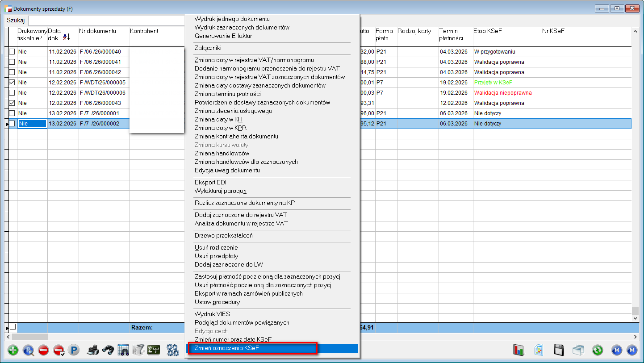Click the sort arrow in Data dok. column header
The height and width of the screenshot is (363, 644).
pyautogui.click(x=67, y=37)
